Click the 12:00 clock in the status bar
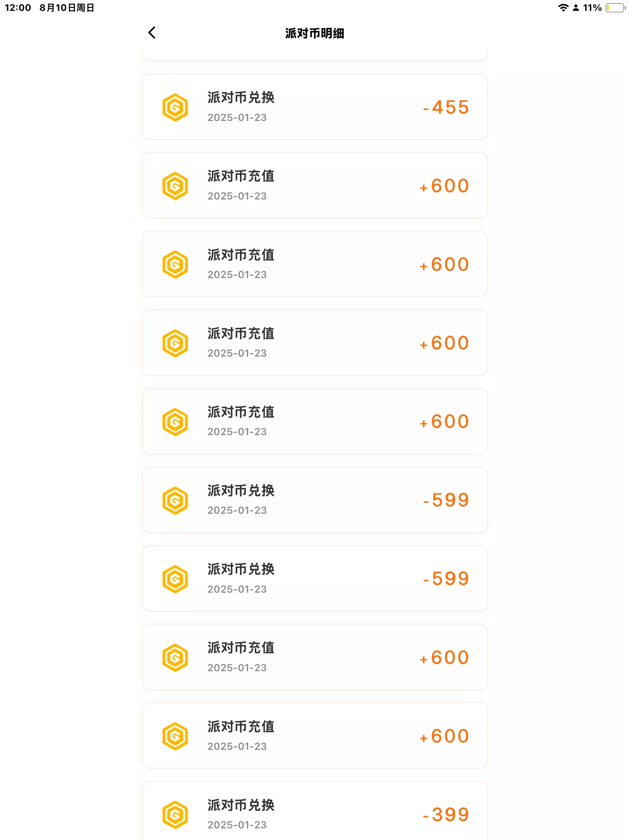This screenshot has height=840, width=630. pos(18,8)
